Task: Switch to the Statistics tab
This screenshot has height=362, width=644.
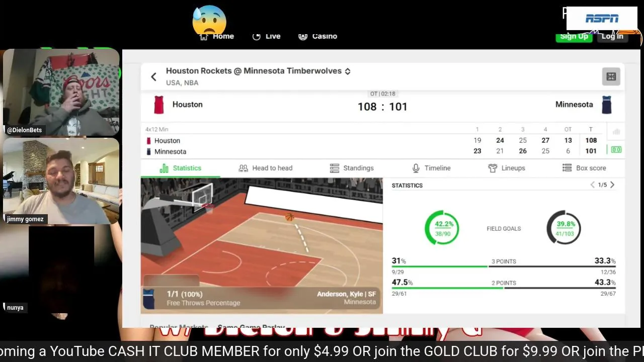Action: click(180, 168)
